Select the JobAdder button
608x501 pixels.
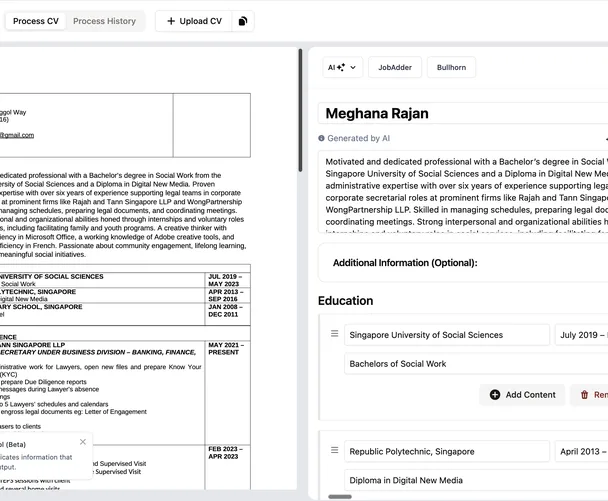tap(395, 67)
